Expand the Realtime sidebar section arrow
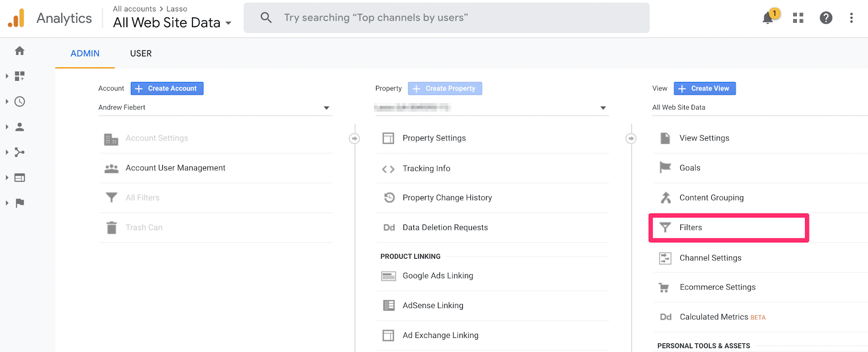Image resolution: width=868 pixels, height=352 pixels. (7, 101)
